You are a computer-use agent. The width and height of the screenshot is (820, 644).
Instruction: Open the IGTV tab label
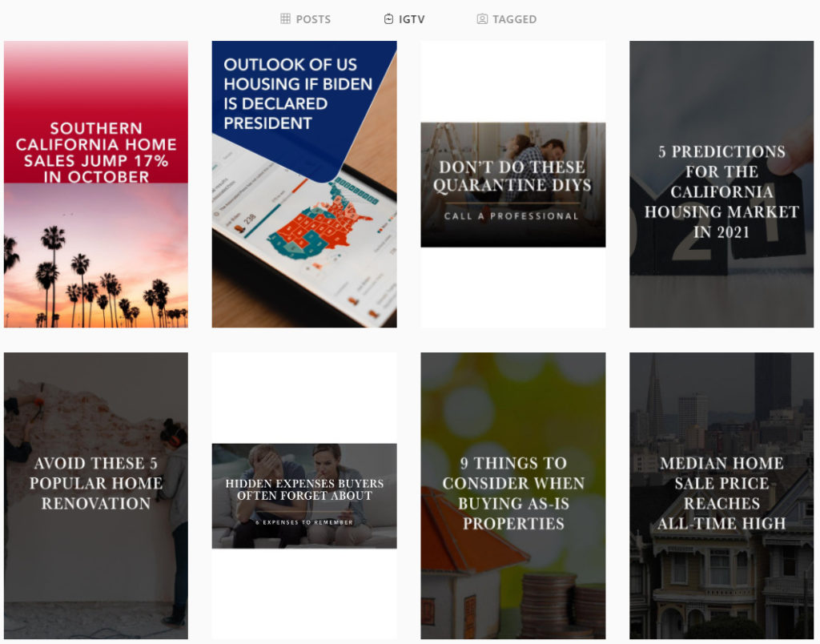click(x=412, y=19)
